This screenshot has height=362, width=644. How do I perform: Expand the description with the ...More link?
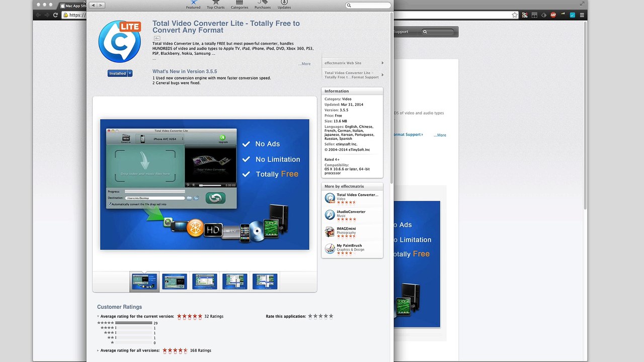304,64
